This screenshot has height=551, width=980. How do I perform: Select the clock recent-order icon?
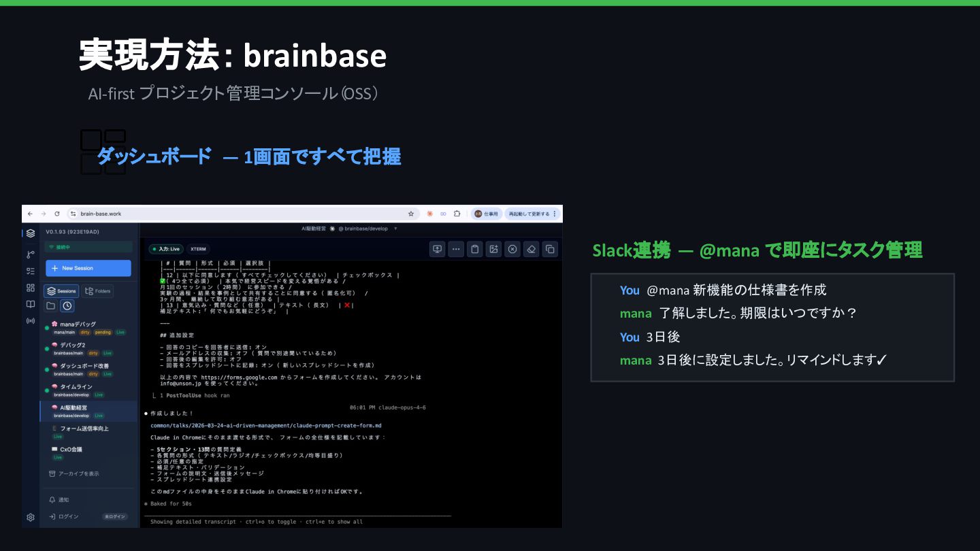tap(67, 306)
